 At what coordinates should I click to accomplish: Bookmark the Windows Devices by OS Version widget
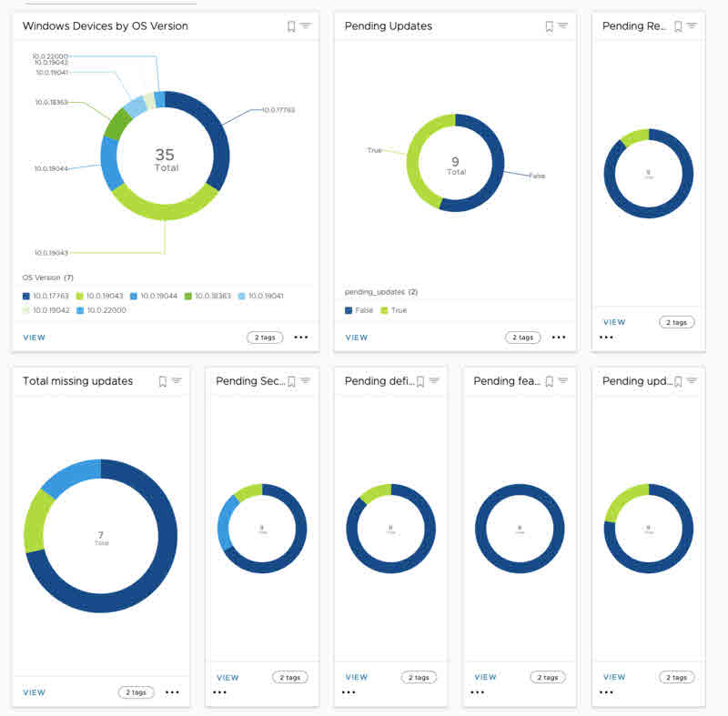[291, 26]
